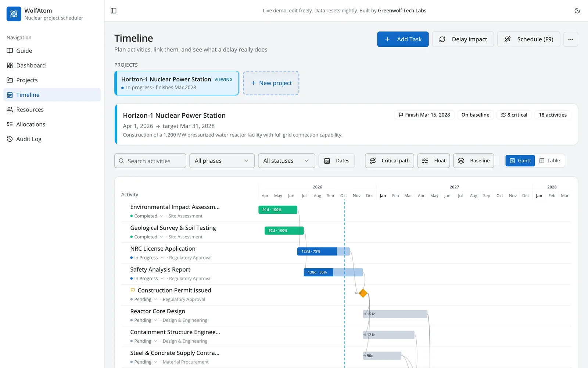Screen dimensions: 588x368
Task: Open status chevron for Reactor Core Design
Action: (156, 320)
